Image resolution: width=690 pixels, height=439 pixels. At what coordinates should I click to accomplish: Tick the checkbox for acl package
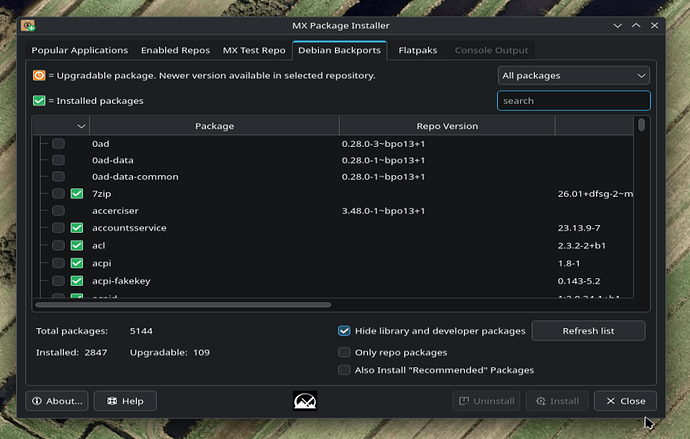point(58,245)
